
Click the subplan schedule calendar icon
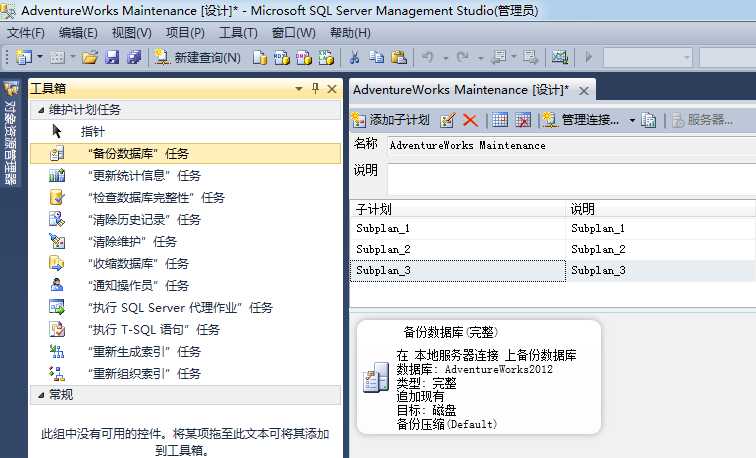tap(500, 120)
